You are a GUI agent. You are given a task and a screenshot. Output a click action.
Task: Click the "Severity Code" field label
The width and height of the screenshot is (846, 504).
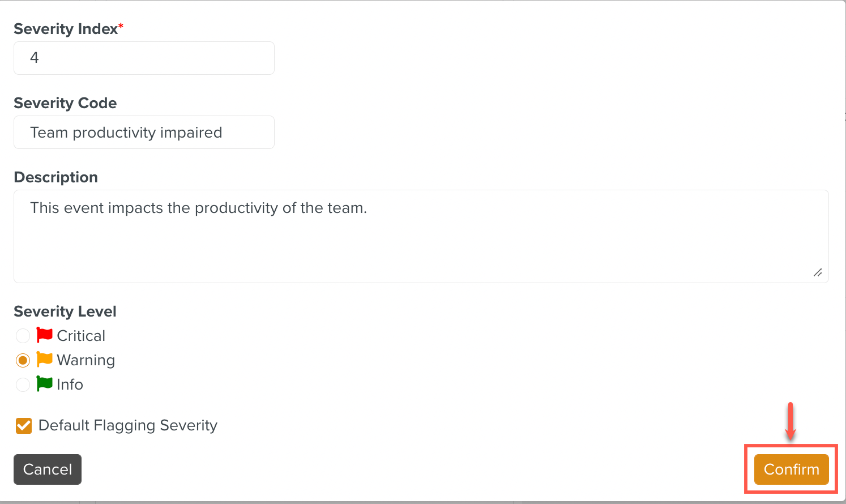coord(65,103)
